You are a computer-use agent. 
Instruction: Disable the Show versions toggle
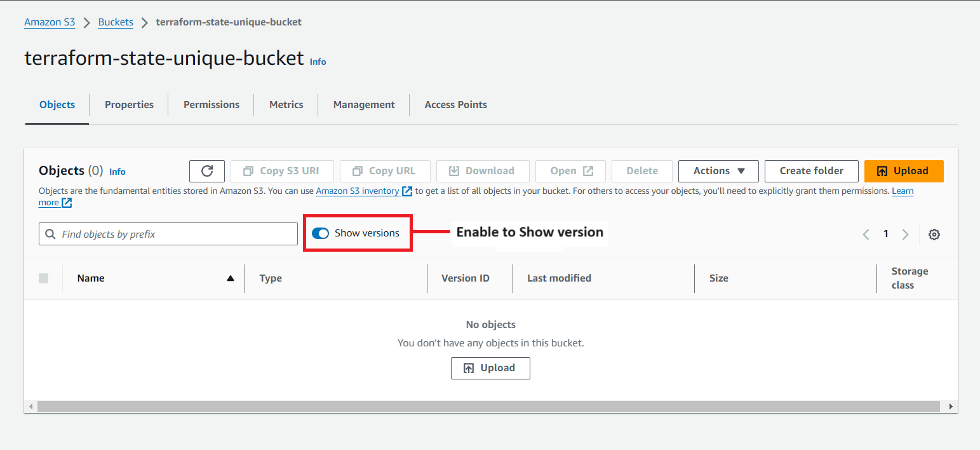coord(319,233)
